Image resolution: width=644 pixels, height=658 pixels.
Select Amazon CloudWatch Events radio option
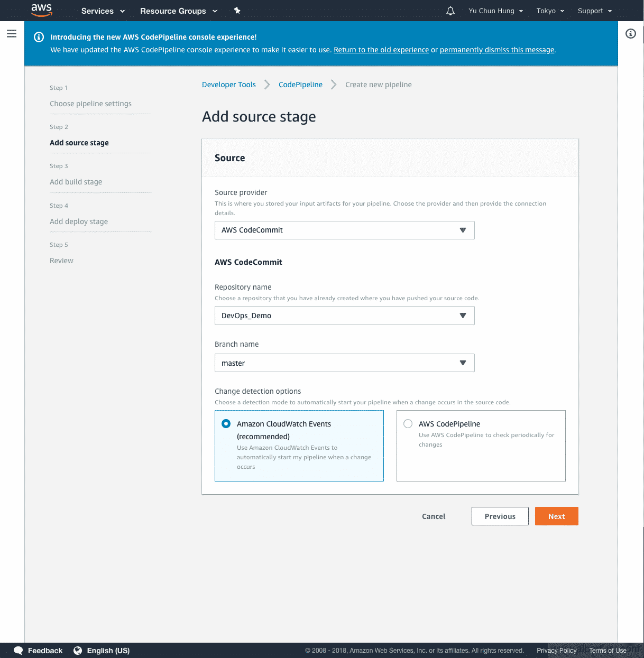(226, 424)
